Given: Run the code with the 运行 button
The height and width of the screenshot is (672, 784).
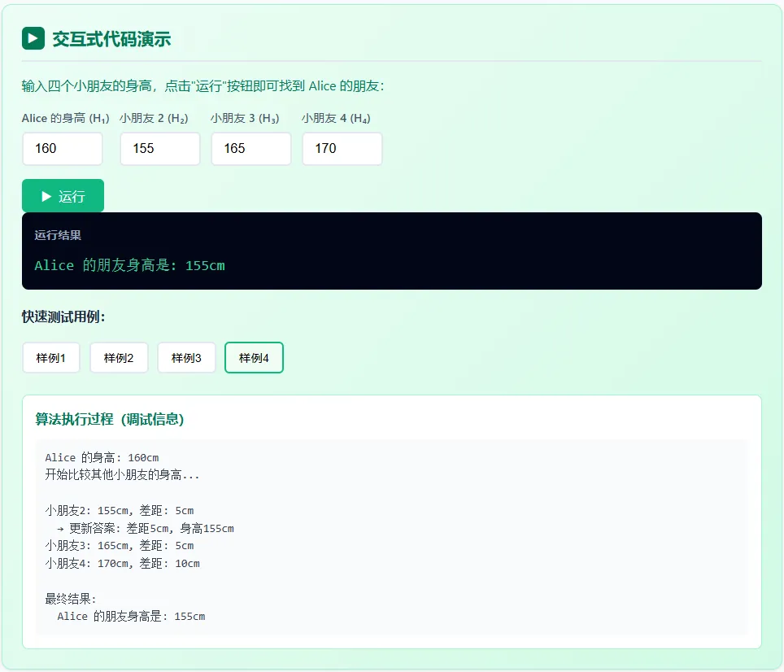Looking at the screenshot, I should click(x=63, y=196).
